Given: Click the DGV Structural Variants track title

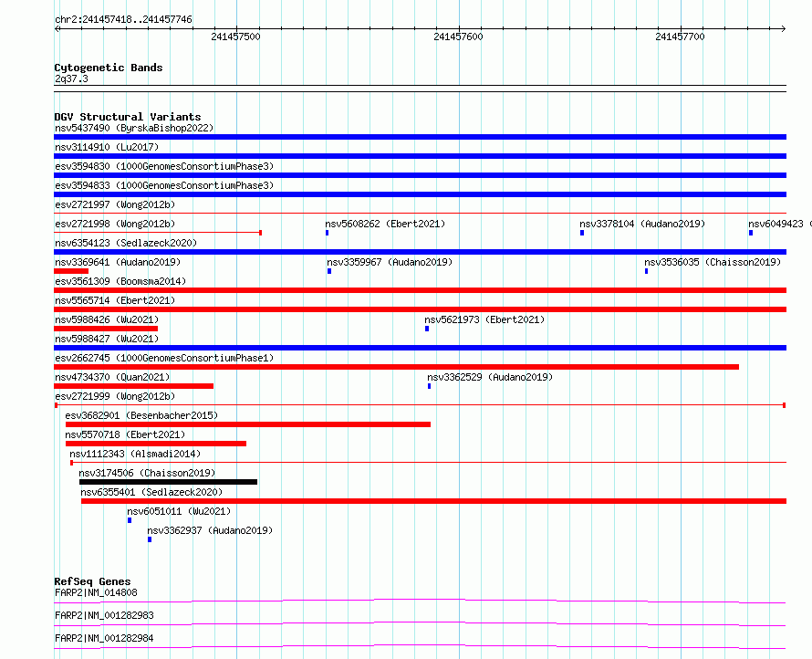Looking at the screenshot, I should coord(128,117).
